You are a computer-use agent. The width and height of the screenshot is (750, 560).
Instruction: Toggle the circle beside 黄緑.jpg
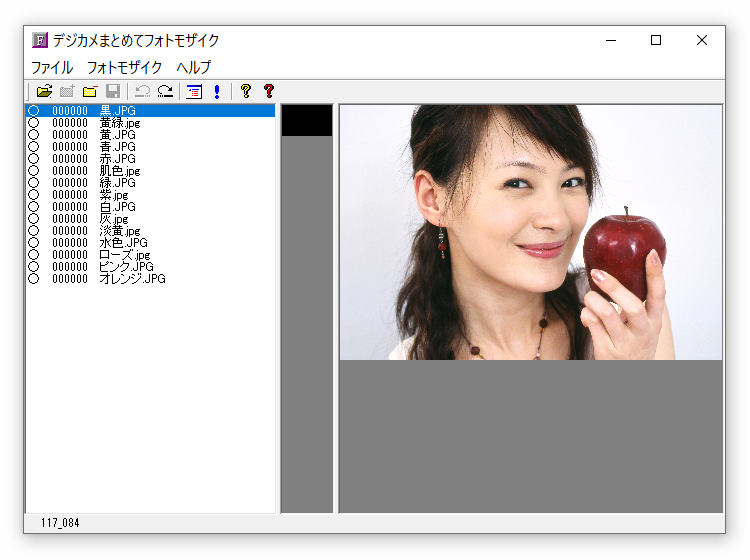(33, 122)
